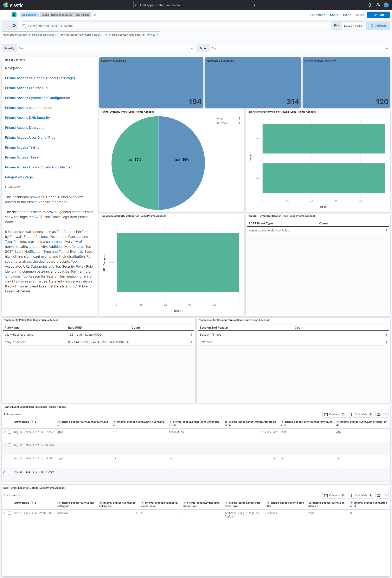The width and height of the screenshot is (392, 578).
Task: Open the Dashboards breadcrumb item
Action: coord(29,15)
